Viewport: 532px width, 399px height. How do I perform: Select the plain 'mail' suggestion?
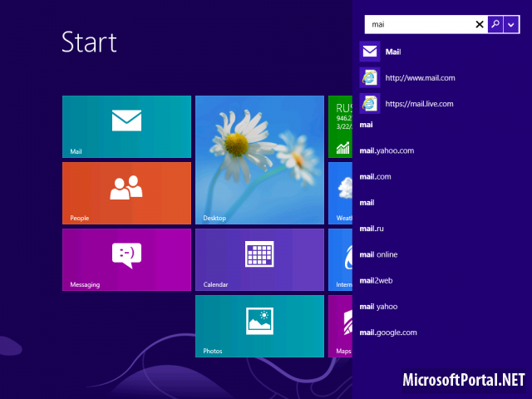pos(367,203)
